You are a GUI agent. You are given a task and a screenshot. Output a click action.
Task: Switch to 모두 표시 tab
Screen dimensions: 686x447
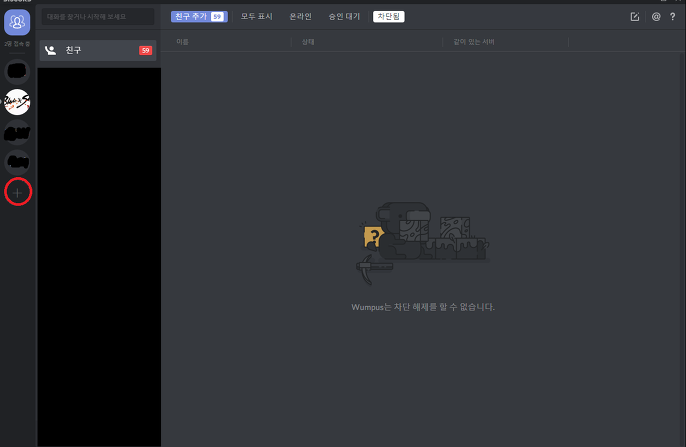pyautogui.click(x=257, y=17)
